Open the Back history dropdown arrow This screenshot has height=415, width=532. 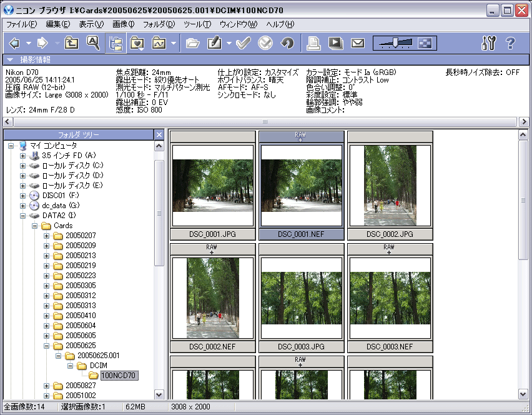click(29, 43)
